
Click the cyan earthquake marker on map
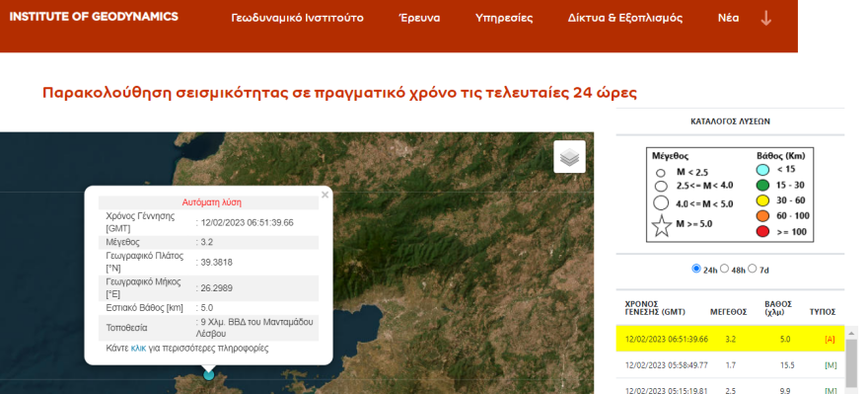click(x=209, y=374)
